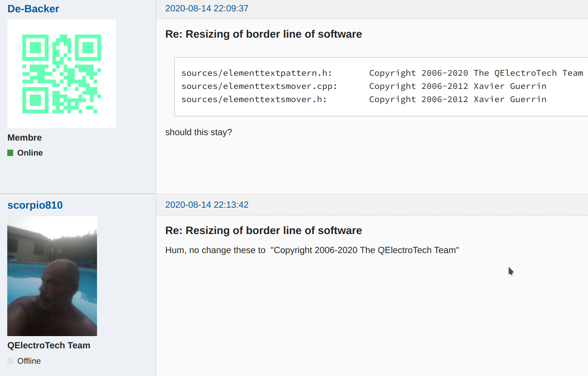The width and height of the screenshot is (588, 376).
Task: Open the scorpio810 profile link
Action: tap(35, 205)
